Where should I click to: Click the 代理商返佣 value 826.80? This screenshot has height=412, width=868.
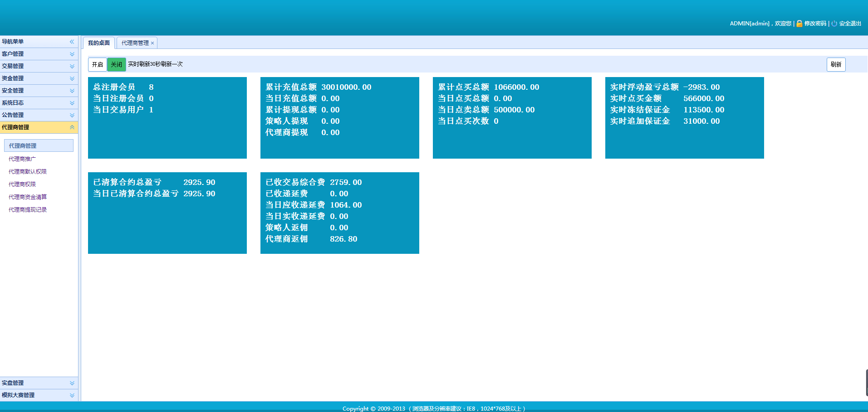coord(343,239)
